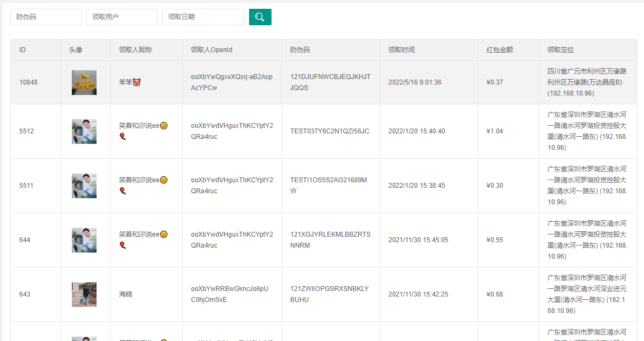Click the 防伪码 search input field
The width and height of the screenshot is (644, 341).
click(x=46, y=17)
